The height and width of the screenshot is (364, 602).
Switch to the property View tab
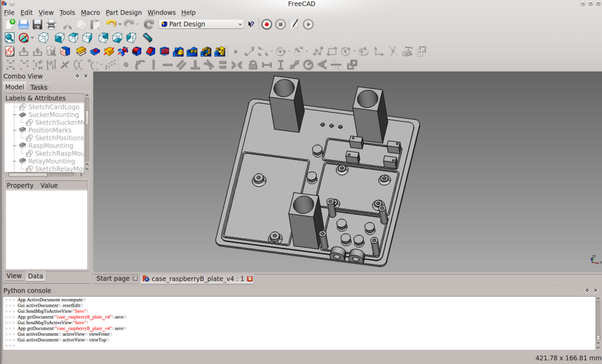pos(14,276)
